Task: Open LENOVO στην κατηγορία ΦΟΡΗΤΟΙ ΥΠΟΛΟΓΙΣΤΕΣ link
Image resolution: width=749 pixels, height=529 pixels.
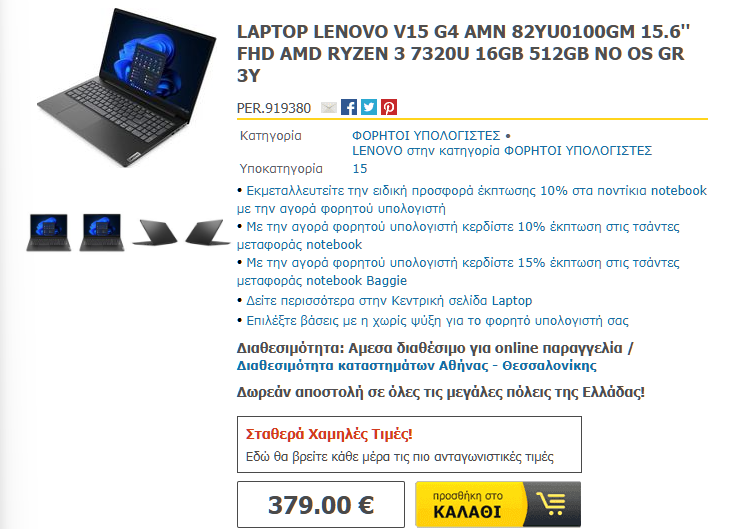Action: [x=502, y=151]
